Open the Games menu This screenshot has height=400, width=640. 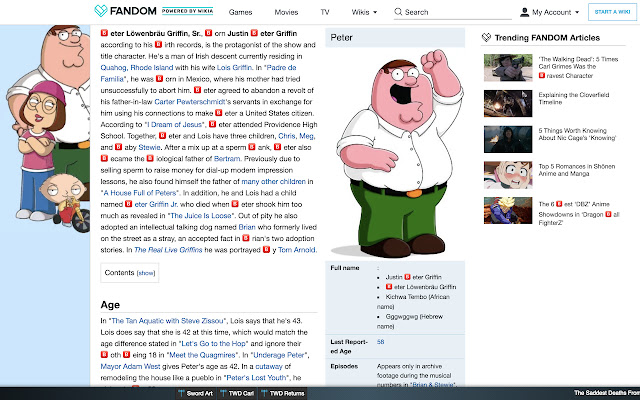click(240, 12)
